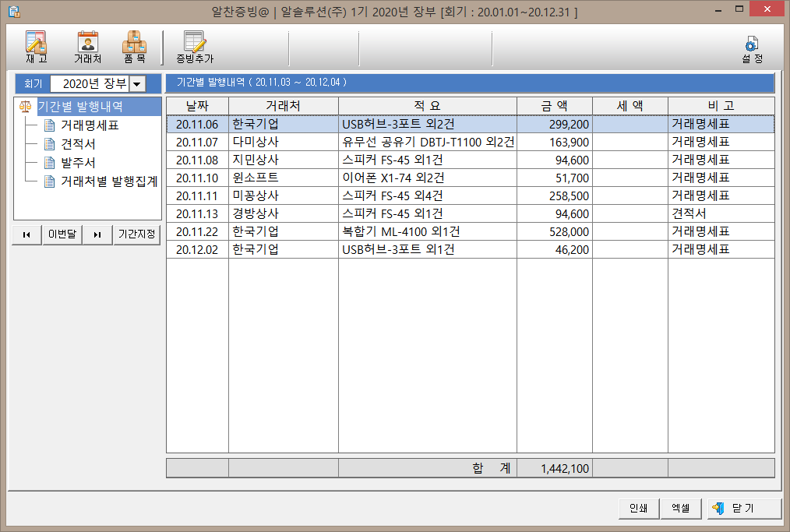Screen dimensions: 790x532
Task: Click the 발주서 tree document icon
Action: [49, 163]
